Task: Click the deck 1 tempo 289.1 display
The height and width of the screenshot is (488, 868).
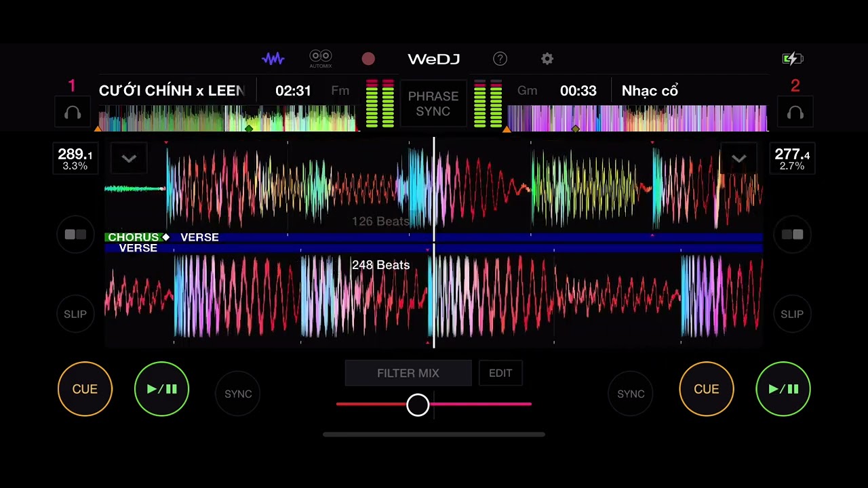Action: (x=75, y=159)
